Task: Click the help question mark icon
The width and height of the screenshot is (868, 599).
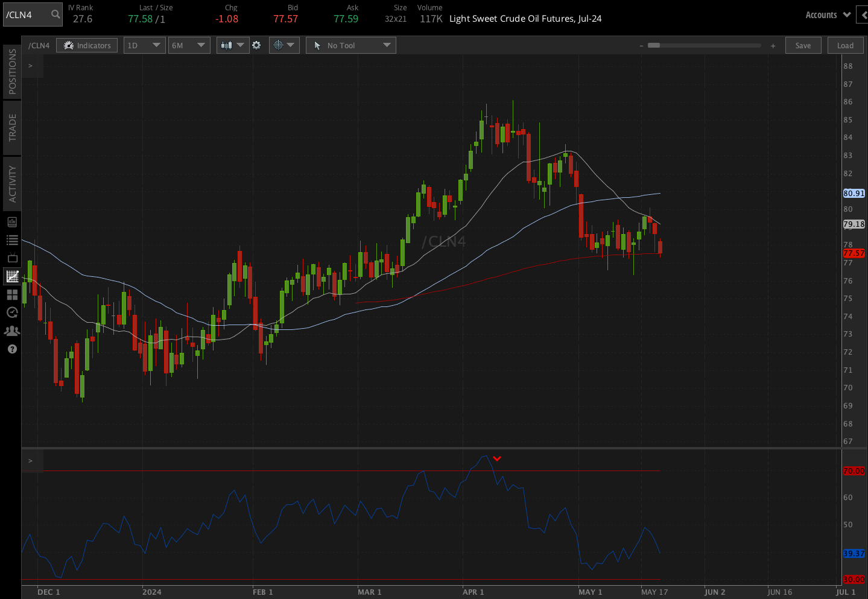Action: 12,349
